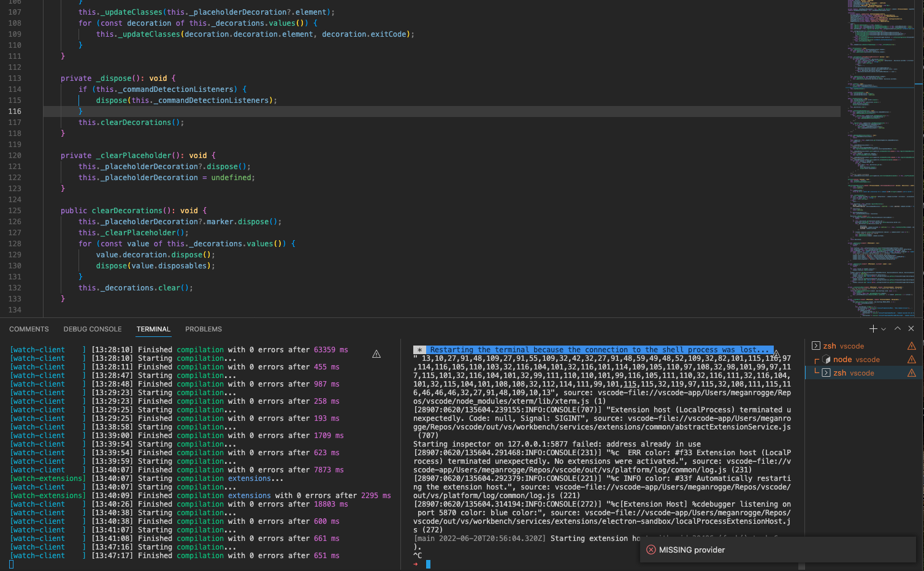Click the 'Restarting the terminal' highlighted message
Image resolution: width=924 pixels, height=571 pixels.
click(x=598, y=350)
